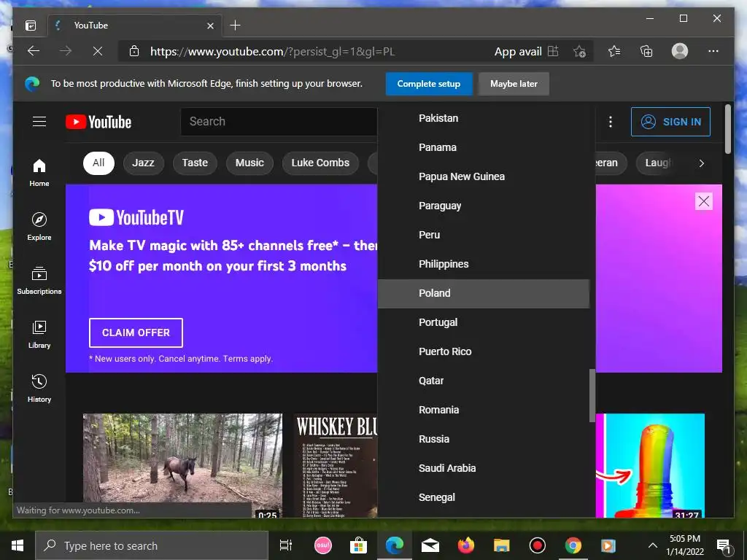This screenshot has width=747, height=560.
Task: Choose Peru from location list
Action: pos(484,235)
